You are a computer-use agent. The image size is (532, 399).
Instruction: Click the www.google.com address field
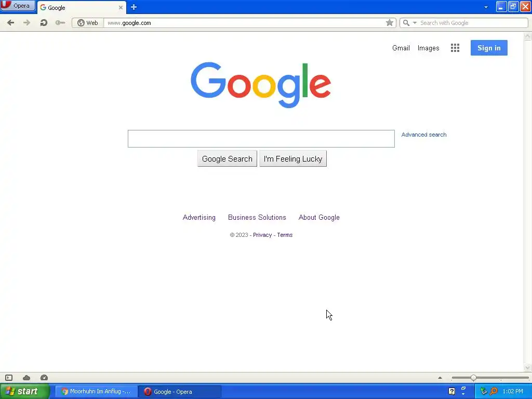point(244,23)
